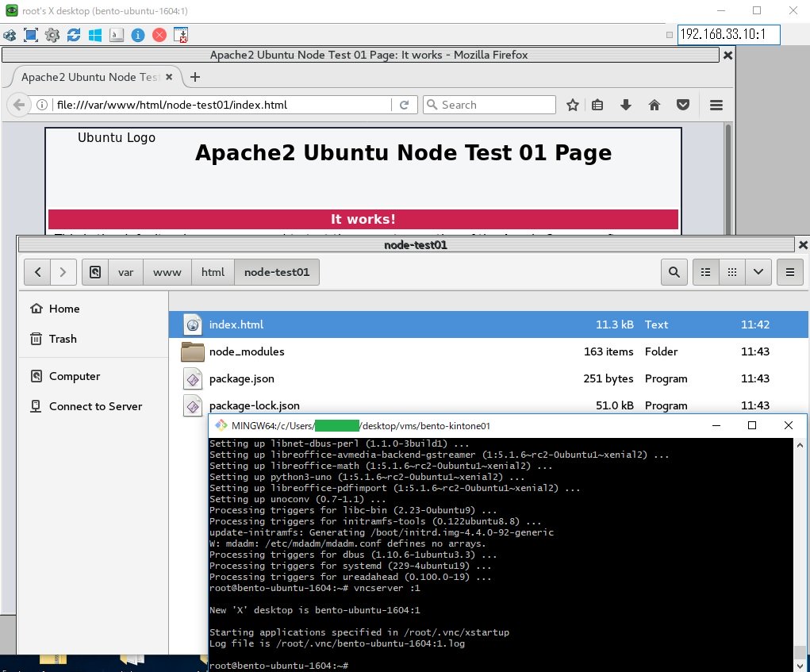Click the Ubuntu Logo placeholder text
The height and width of the screenshot is (672, 810).
point(117,137)
